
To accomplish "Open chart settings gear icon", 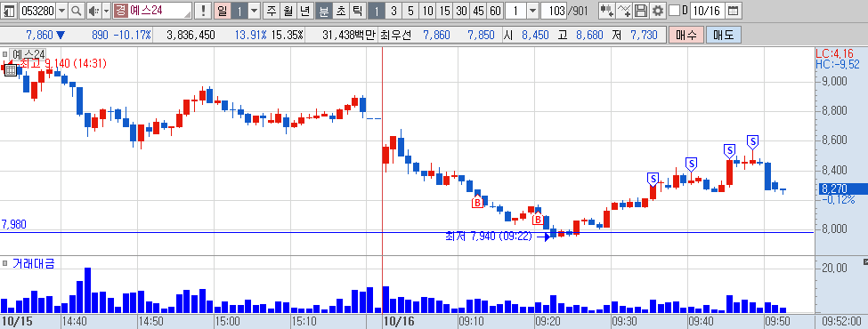I will (657, 10).
